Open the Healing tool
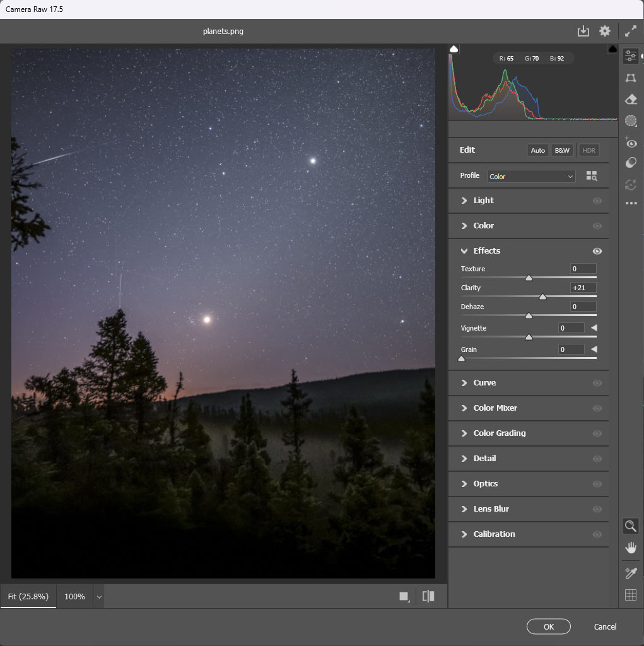Screen dimensions: 644x646 tap(630, 99)
